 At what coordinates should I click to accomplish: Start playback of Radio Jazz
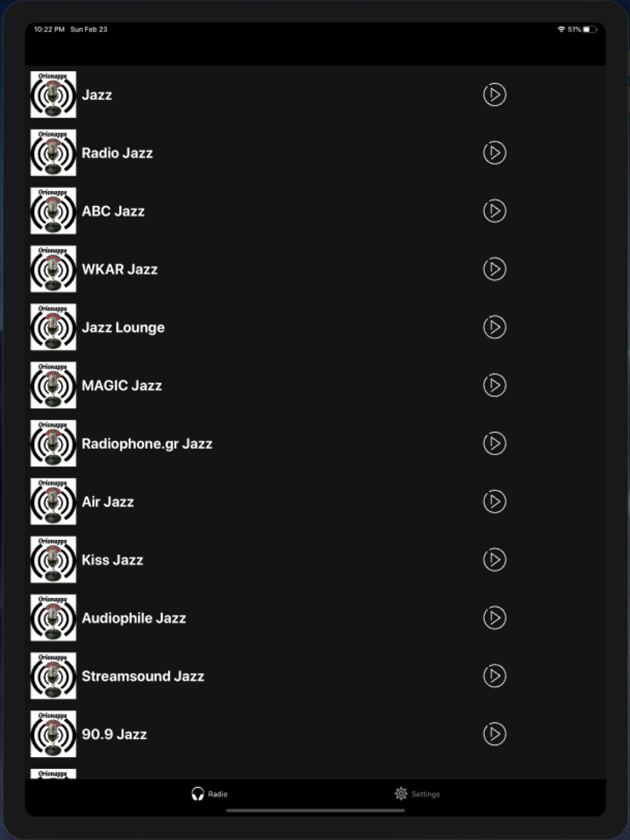495,153
